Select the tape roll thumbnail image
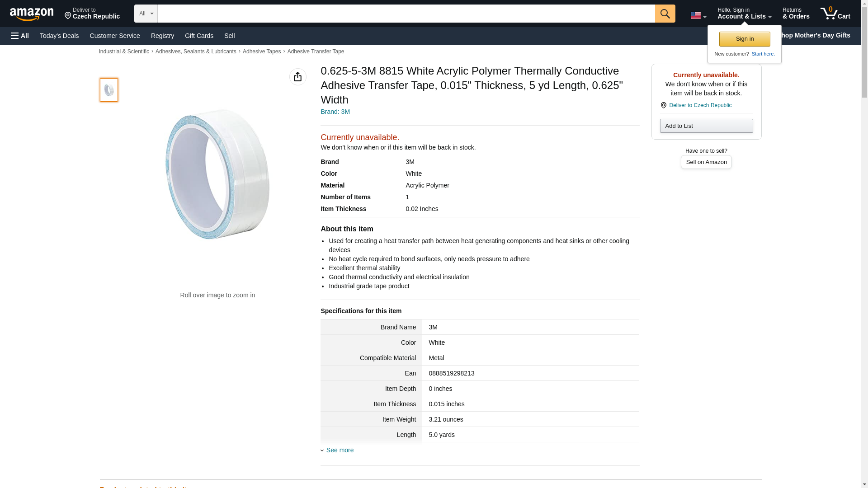 click(x=108, y=89)
